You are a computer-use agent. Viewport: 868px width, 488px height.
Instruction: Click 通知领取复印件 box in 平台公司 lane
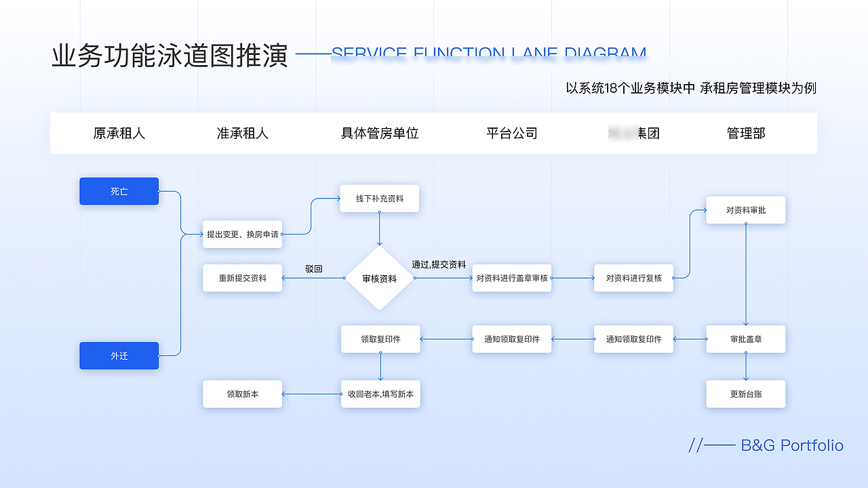click(512, 339)
